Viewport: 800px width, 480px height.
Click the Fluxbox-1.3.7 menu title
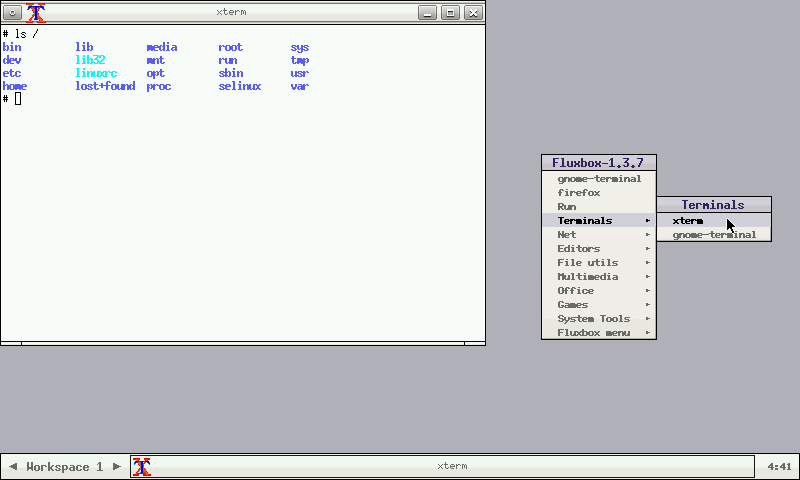click(599, 163)
